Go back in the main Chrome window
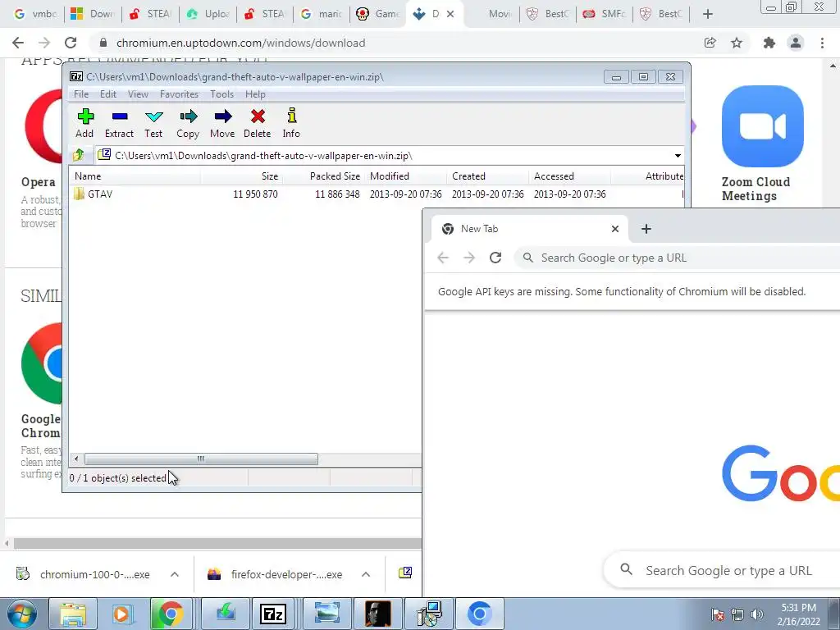The image size is (840, 630). coord(18,43)
